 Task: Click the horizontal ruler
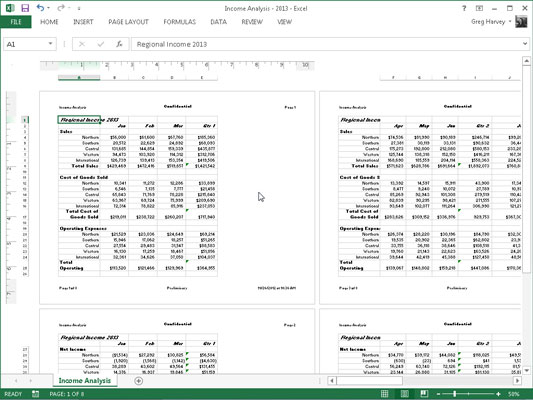177,65
